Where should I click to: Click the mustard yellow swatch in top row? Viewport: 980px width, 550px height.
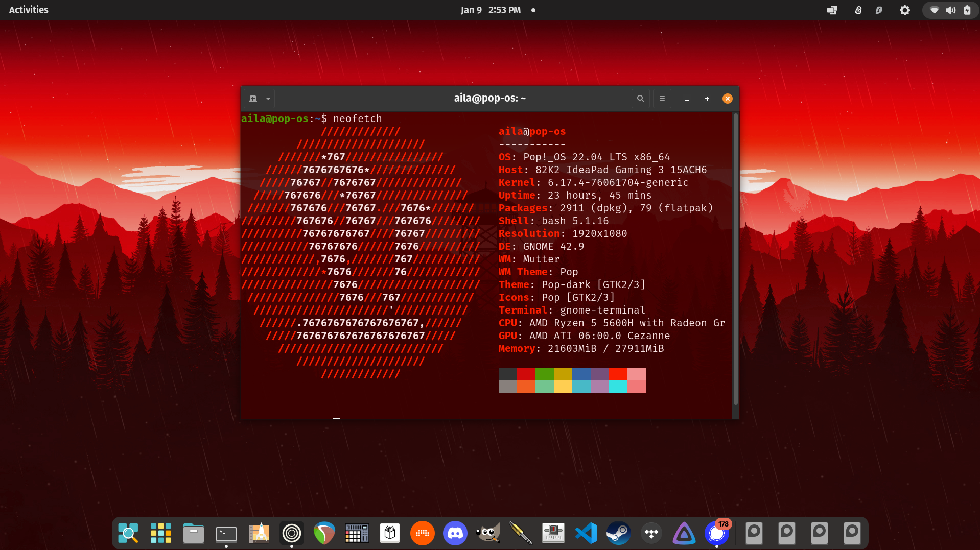[563, 374]
